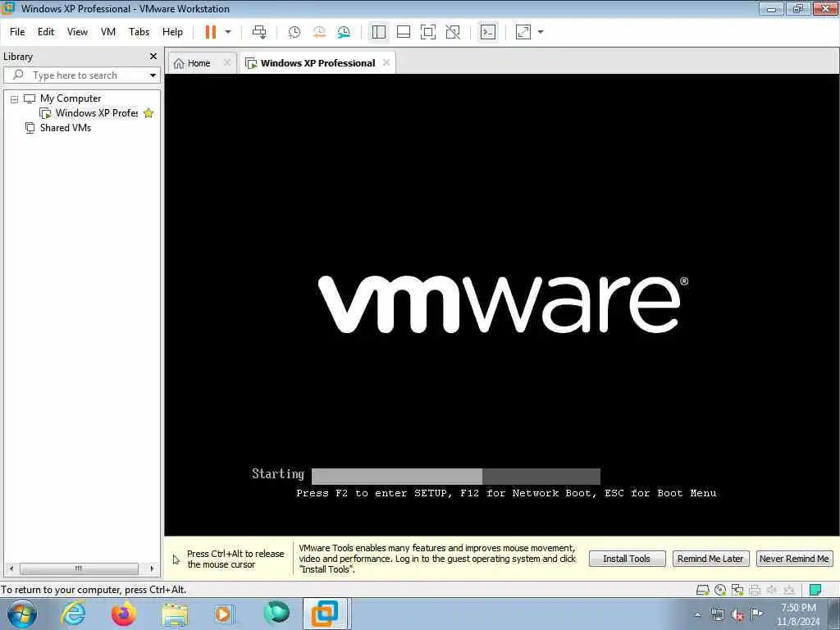Viewport: 840px width, 630px height.
Task: Click the network tray icon
Action: (717, 615)
